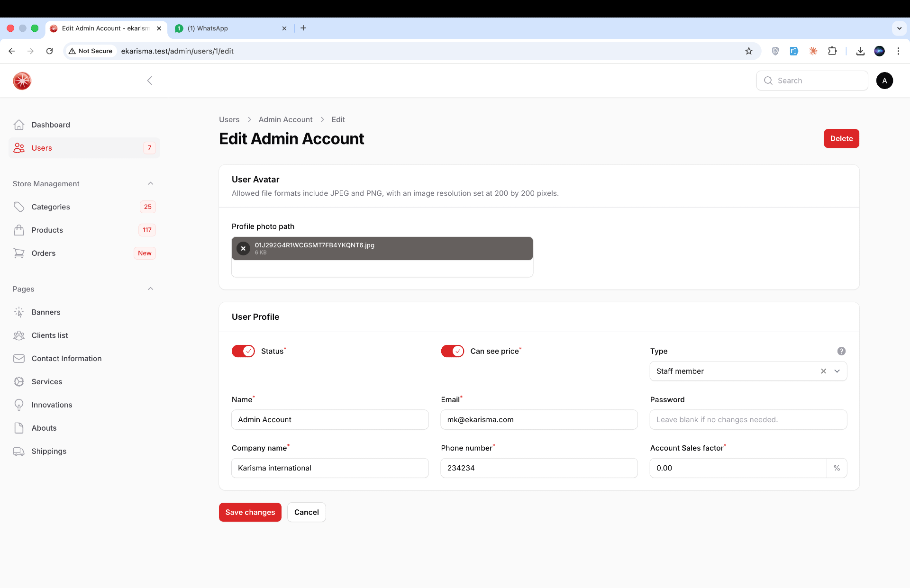Collapse the Pages sidebar group

(x=150, y=289)
